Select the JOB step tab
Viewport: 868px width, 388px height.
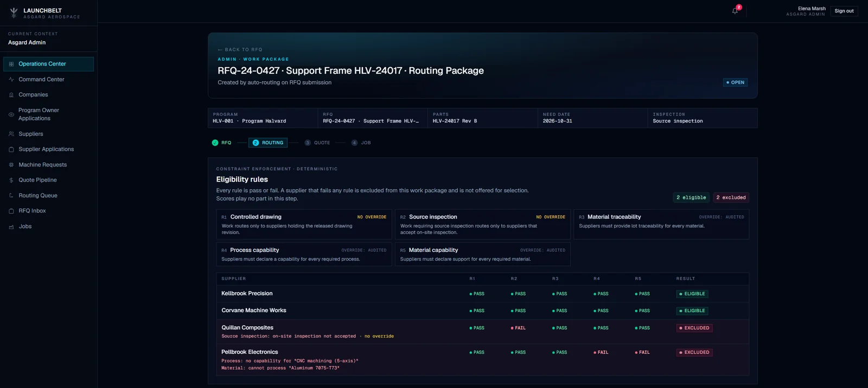[x=361, y=143]
